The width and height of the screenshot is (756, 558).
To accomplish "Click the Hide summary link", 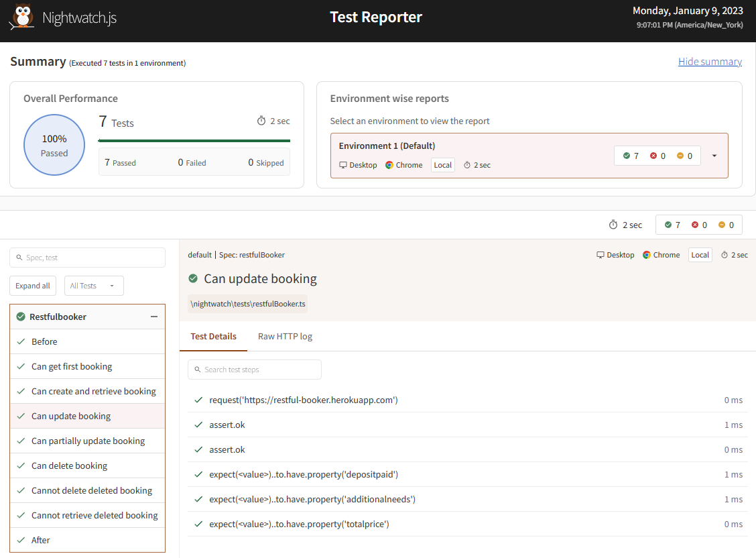I will (x=710, y=61).
